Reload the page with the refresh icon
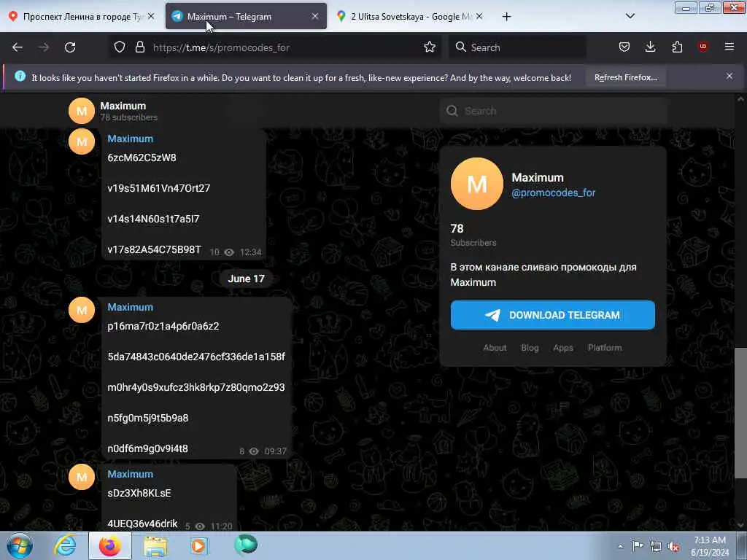The width and height of the screenshot is (747, 560). 70,47
